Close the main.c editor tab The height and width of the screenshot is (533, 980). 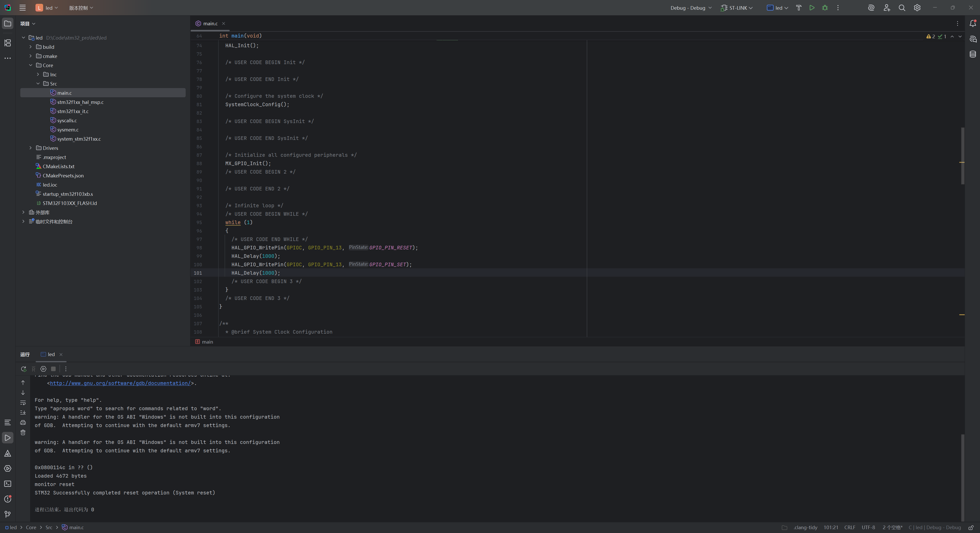tap(223, 23)
